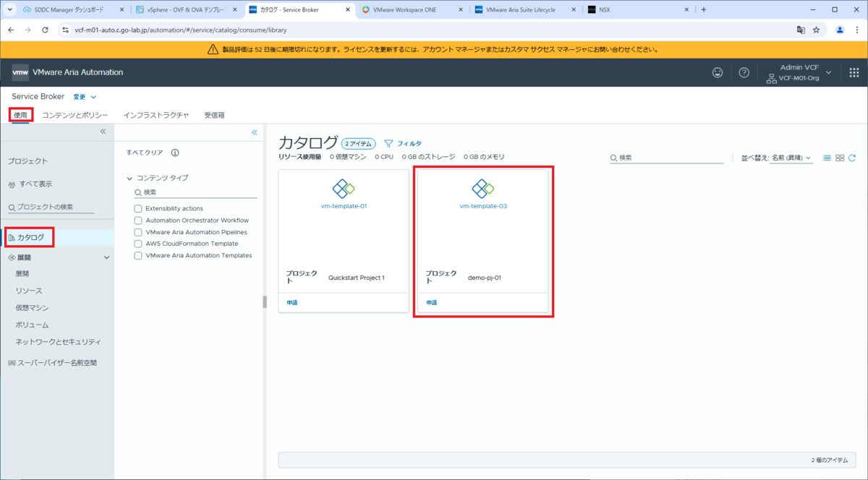Go back in browser history
The width and height of the screenshot is (868, 480).
click(x=11, y=30)
